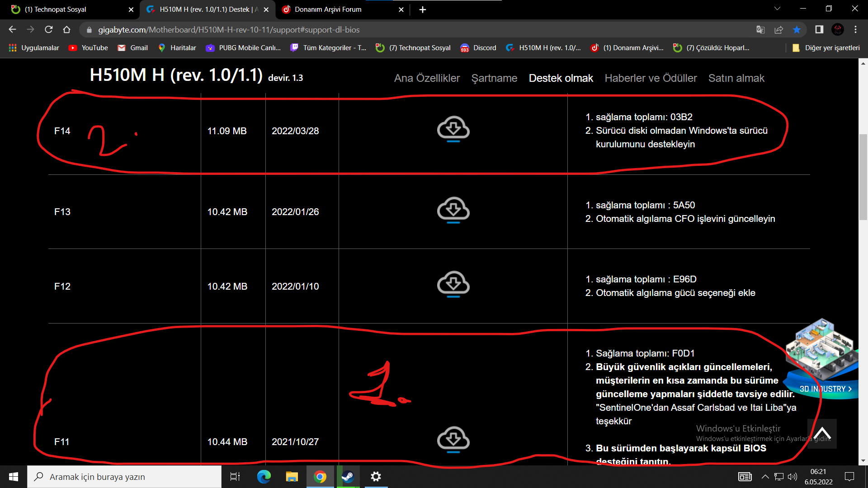The width and height of the screenshot is (868, 488).
Task: Toggle Chrome side panel icon
Action: pos(819,30)
